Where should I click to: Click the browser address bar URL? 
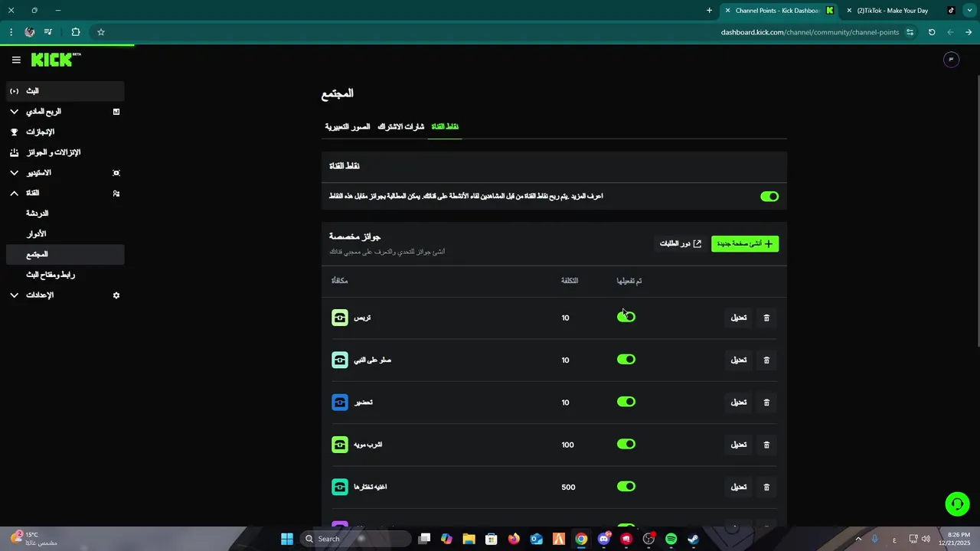click(810, 32)
